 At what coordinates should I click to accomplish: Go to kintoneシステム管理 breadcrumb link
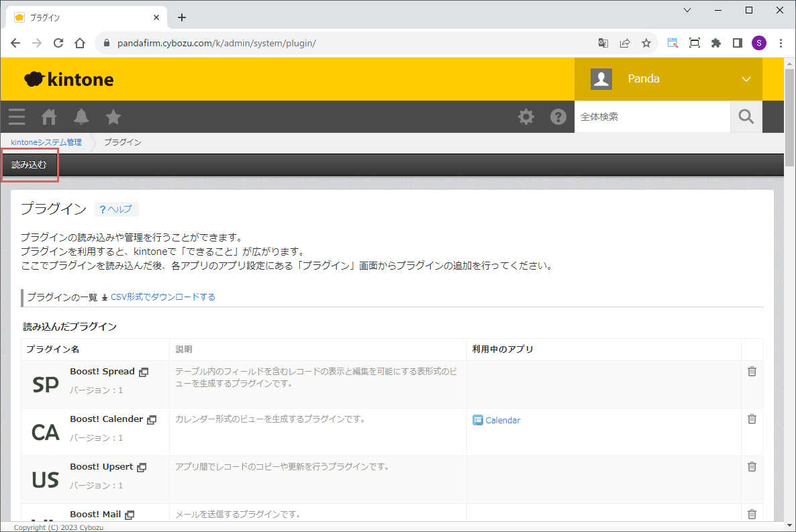coord(46,142)
